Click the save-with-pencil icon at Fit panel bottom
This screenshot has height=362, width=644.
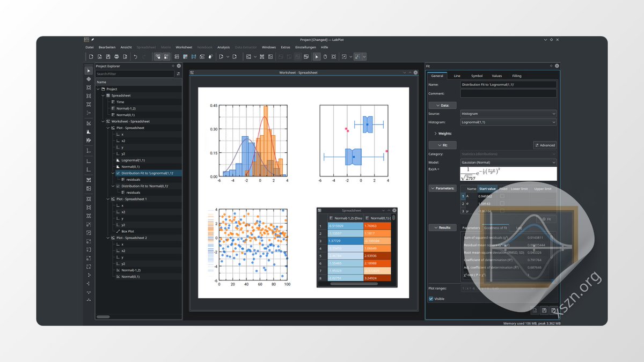[x=553, y=310]
